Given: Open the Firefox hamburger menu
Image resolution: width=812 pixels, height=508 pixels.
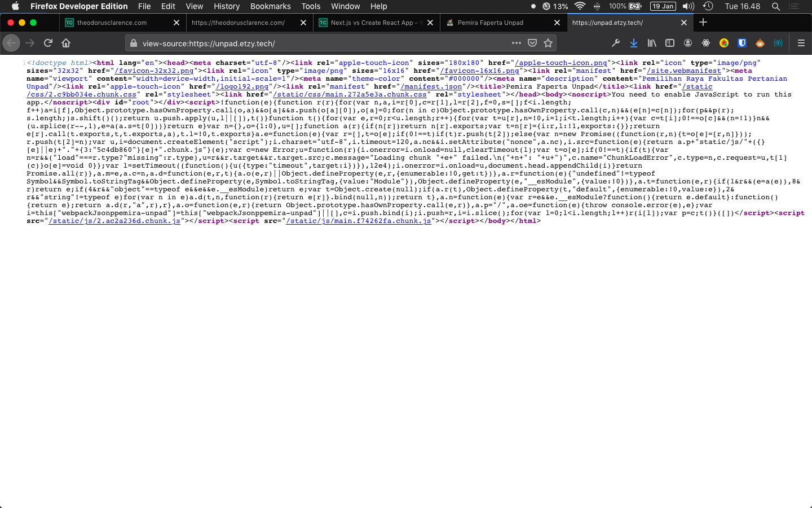Looking at the screenshot, I should click(801, 43).
